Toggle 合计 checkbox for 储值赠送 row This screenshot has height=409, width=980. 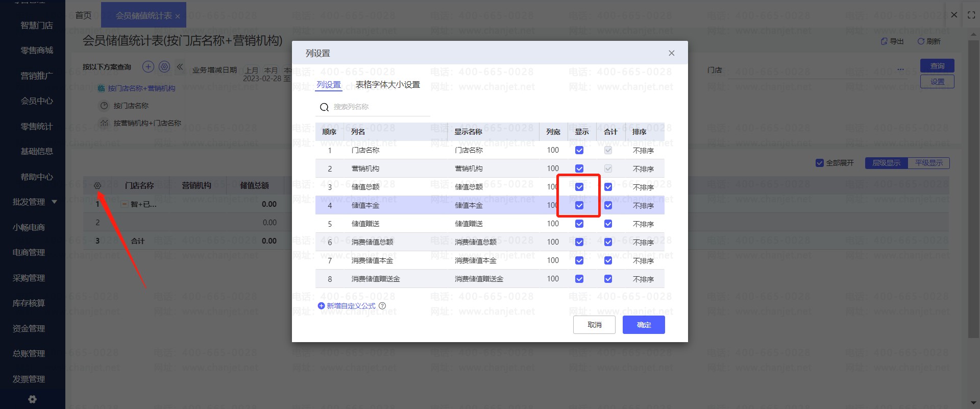pyautogui.click(x=608, y=224)
